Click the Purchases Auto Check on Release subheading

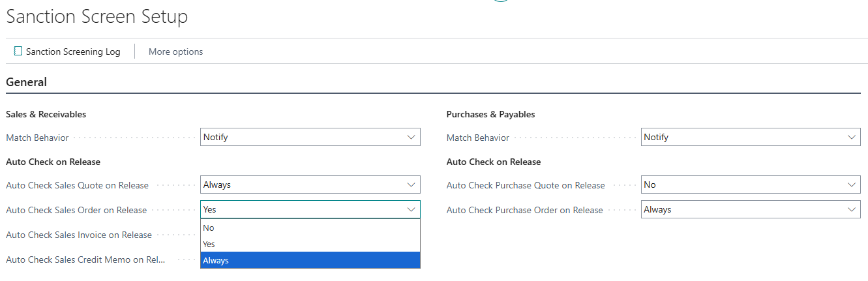pyautogui.click(x=494, y=162)
